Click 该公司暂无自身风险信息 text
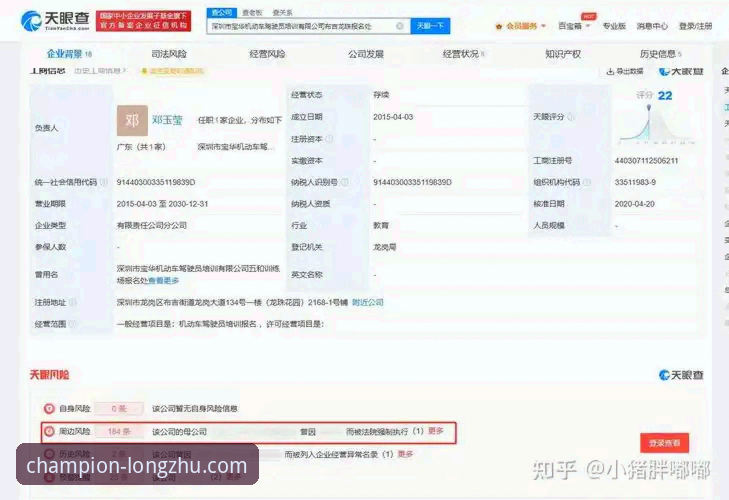This screenshot has height=500, width=729. pyautogui.click(x=195, y=409)
